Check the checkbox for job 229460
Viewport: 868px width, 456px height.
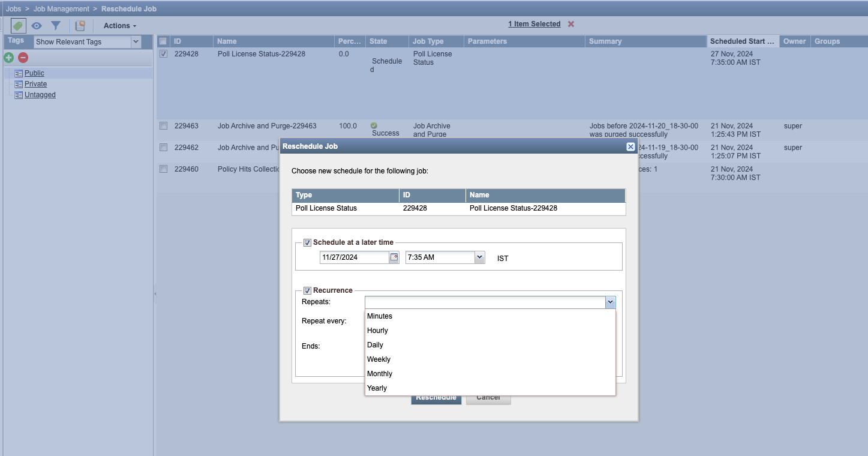tap(163, 169)
